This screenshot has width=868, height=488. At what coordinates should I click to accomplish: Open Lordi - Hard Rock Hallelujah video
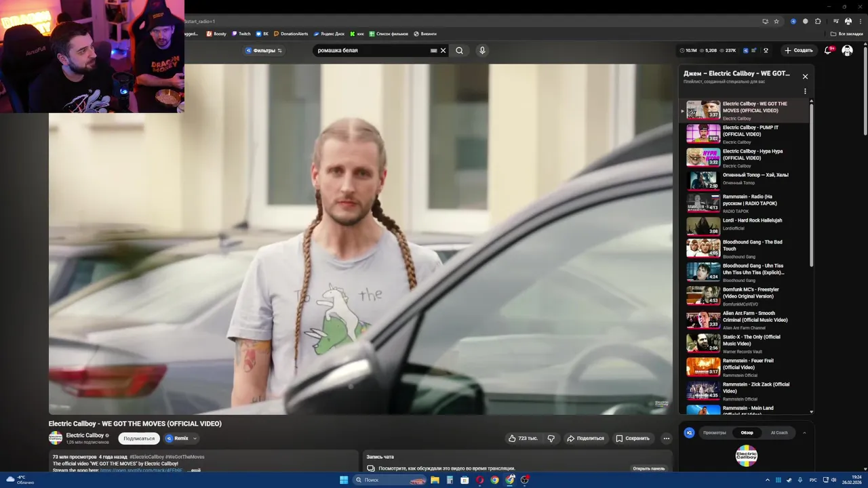[x=746, y=225]
